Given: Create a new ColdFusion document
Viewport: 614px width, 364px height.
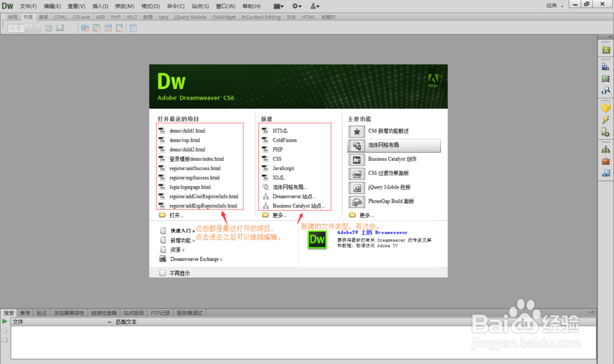Looking at the screenshot, I should [x=285, y=140].
